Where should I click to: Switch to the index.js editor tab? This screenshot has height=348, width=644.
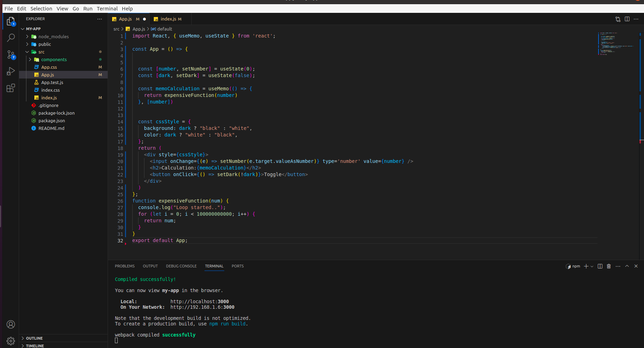(x=168, y=19)
